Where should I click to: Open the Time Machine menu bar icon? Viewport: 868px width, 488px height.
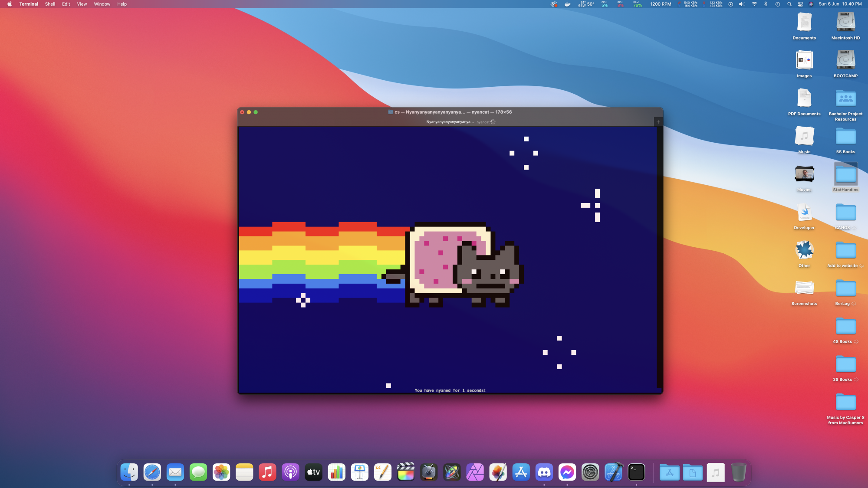click(778, 4)
